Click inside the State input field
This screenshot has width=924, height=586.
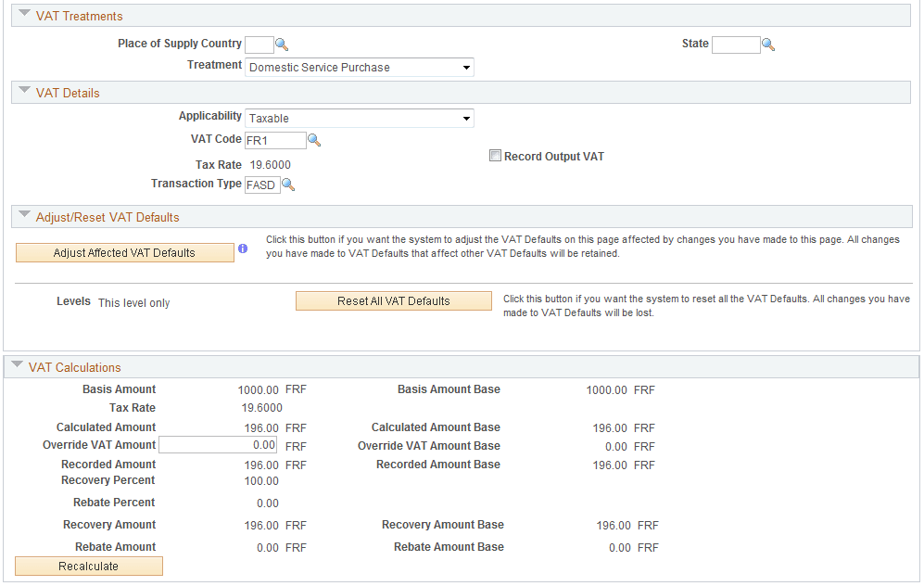click(736, 44)
